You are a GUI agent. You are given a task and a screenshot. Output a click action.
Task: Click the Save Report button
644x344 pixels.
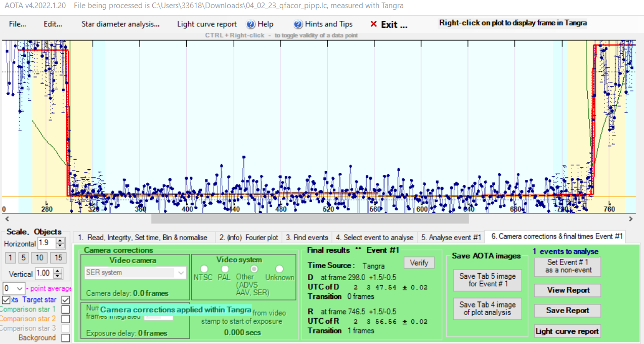pos(567,311)
